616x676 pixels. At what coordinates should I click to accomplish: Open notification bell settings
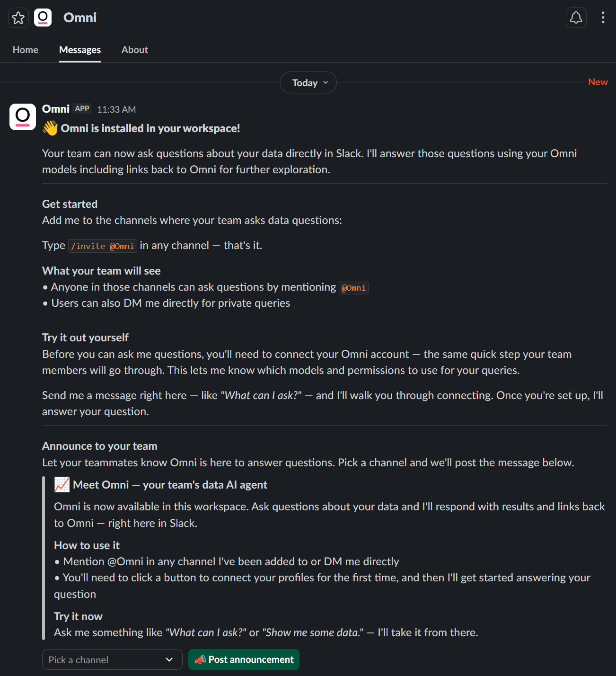[x=576, y=18]
